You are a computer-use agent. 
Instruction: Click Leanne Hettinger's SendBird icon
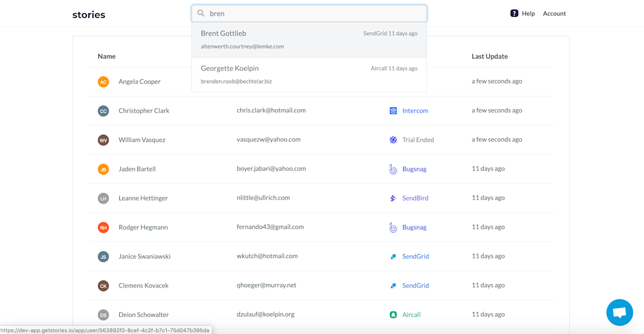[x=393, y=198]
